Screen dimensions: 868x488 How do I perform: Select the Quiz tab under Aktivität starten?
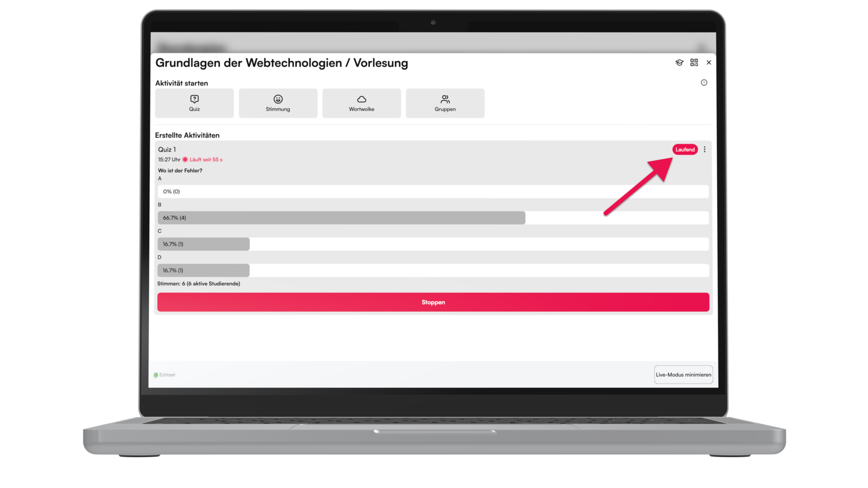click(194, 103)
